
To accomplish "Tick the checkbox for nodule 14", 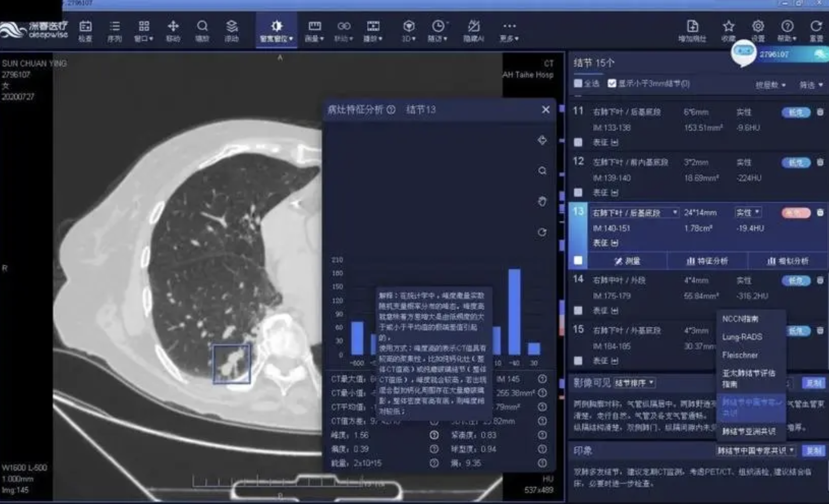I will pyautogui.click(x=578, y=311).
